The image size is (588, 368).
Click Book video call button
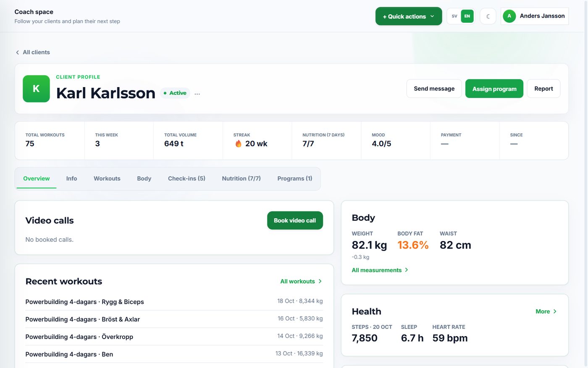coord(295,220)
